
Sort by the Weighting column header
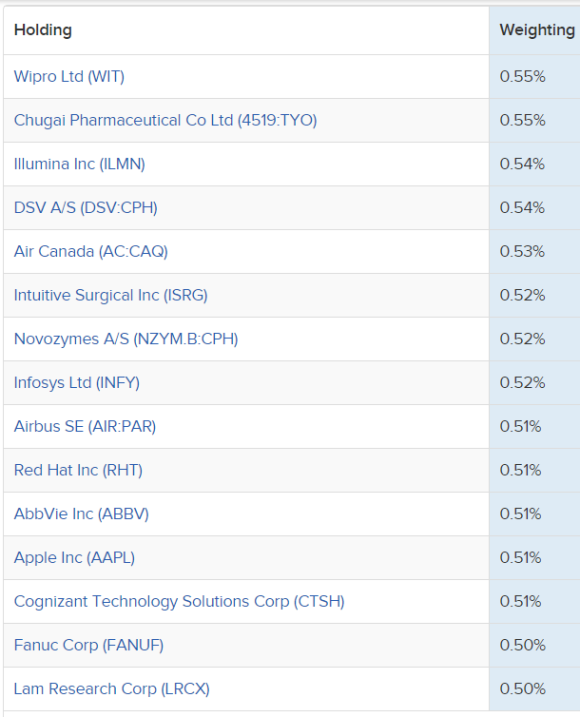537,30
